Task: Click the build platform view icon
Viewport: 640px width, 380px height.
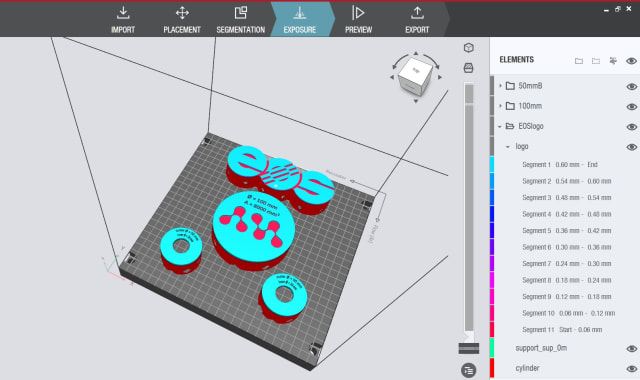Action: tap(469, 68)
